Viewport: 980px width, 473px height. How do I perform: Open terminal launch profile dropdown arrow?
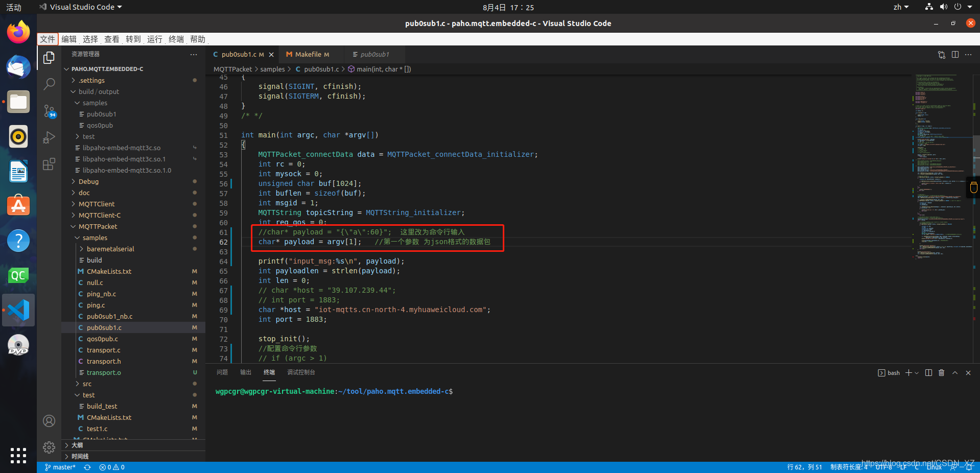click(917, 373)
